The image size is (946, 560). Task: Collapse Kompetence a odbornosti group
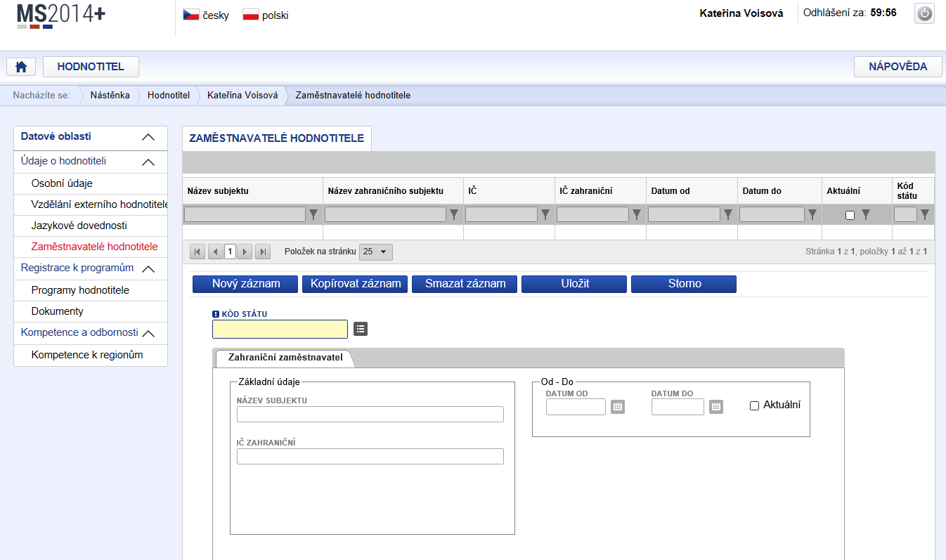pyautogui.click(x=148, y=334)
